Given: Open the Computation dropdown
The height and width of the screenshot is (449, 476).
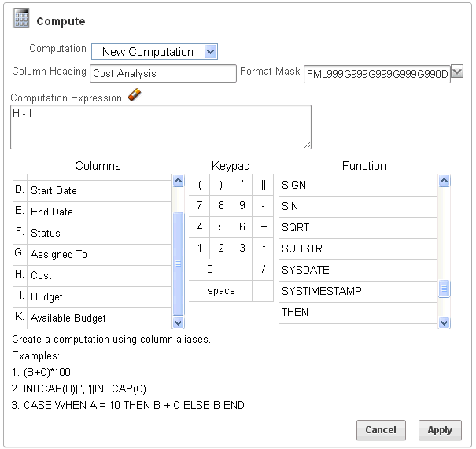Looking at the screenshot, I should point(154,52).
